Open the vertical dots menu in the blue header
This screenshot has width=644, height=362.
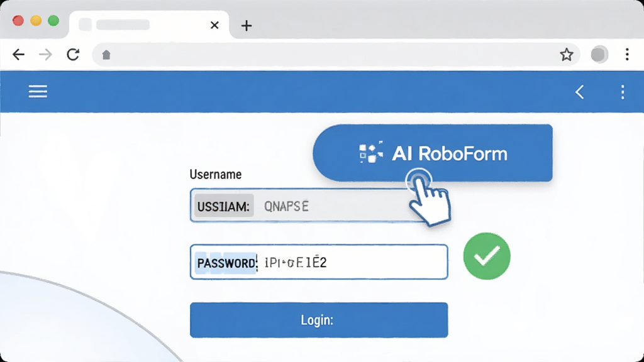(623, 92)
